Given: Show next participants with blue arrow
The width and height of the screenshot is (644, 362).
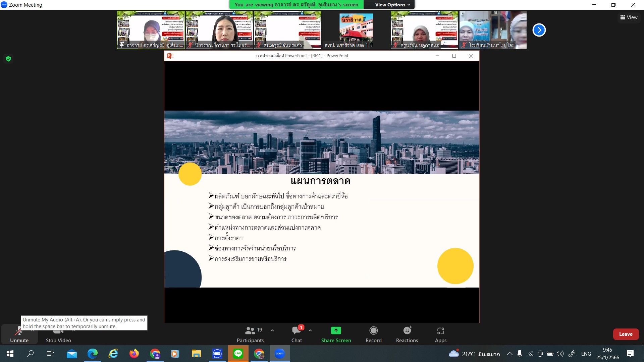Looking at the screenshot, I should 539,30.
